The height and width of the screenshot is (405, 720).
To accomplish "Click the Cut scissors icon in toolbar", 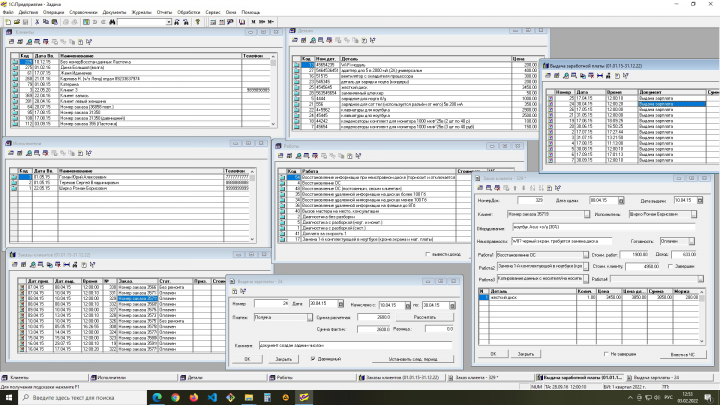I will tap(39, 21).
